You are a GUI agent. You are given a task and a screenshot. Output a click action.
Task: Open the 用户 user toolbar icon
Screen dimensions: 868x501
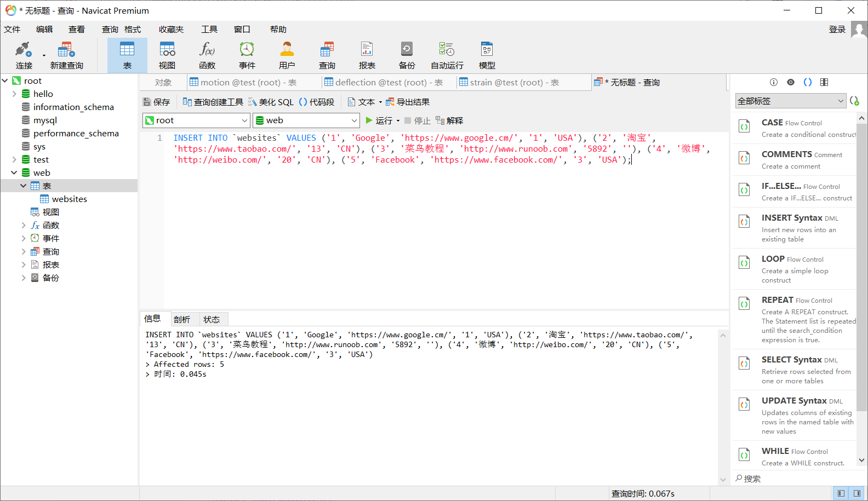click(x=287, y=55)
